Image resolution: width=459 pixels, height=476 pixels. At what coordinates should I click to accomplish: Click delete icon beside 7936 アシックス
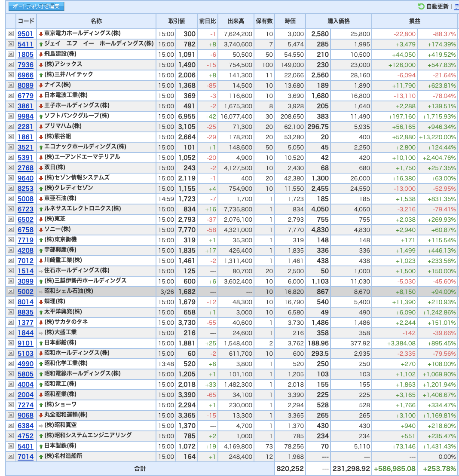tap(11, 65)
